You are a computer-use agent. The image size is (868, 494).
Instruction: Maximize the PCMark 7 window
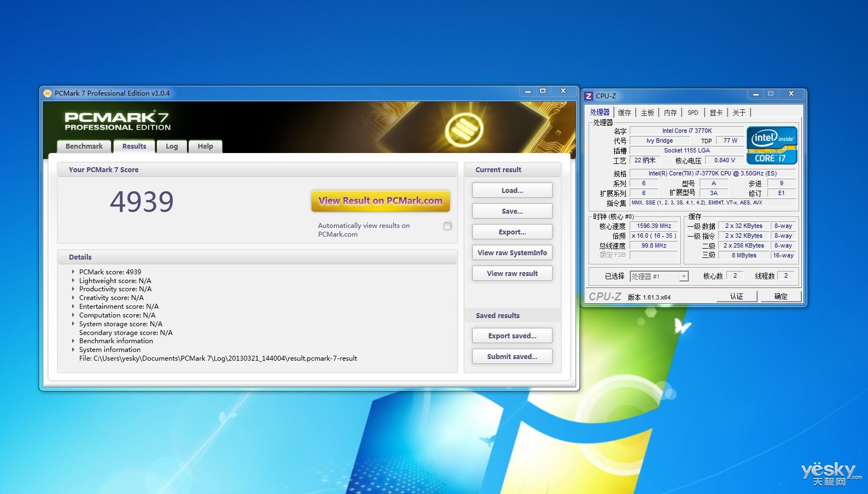tap(543, 91)
